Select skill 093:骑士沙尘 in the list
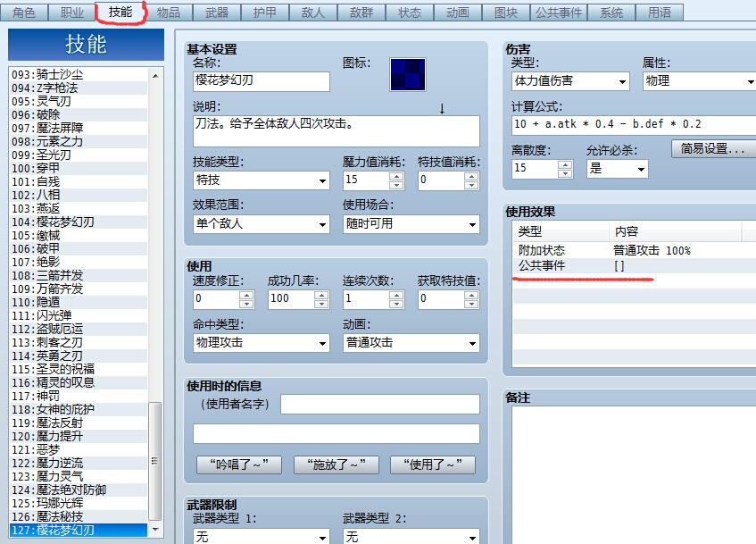 click(x=79, y=74)
